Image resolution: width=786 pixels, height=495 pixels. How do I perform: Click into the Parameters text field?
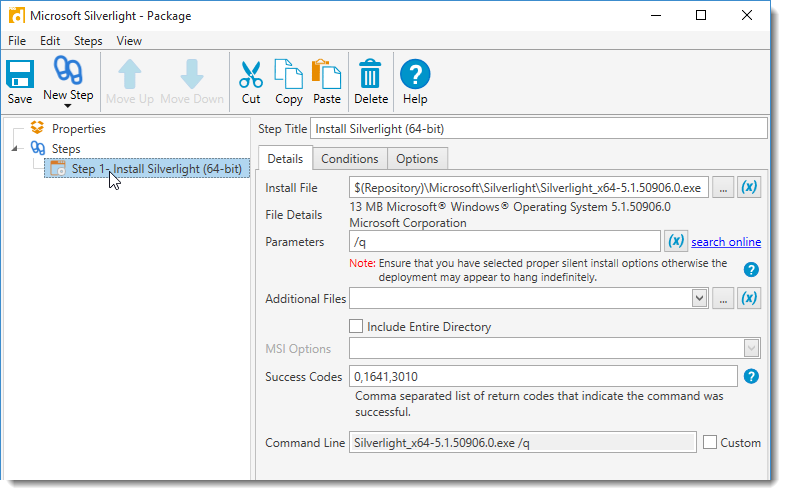coord(503,242)
